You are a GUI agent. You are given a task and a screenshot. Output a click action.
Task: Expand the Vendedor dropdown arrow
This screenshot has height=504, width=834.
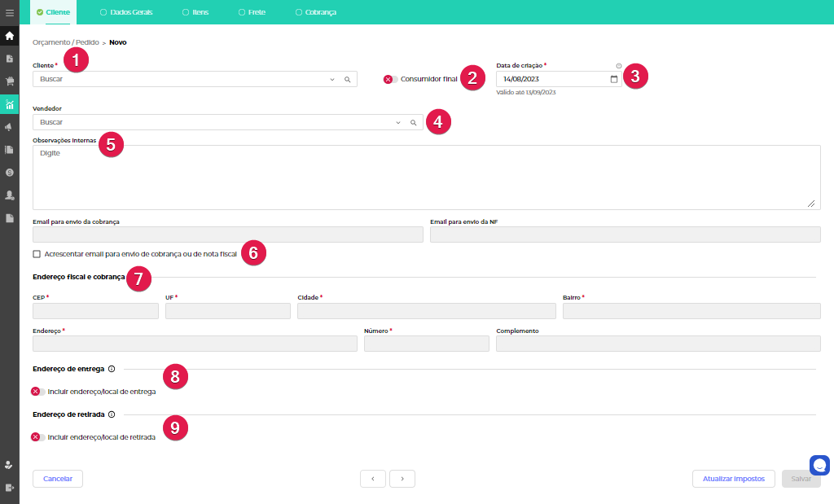(x=398, y=122)
